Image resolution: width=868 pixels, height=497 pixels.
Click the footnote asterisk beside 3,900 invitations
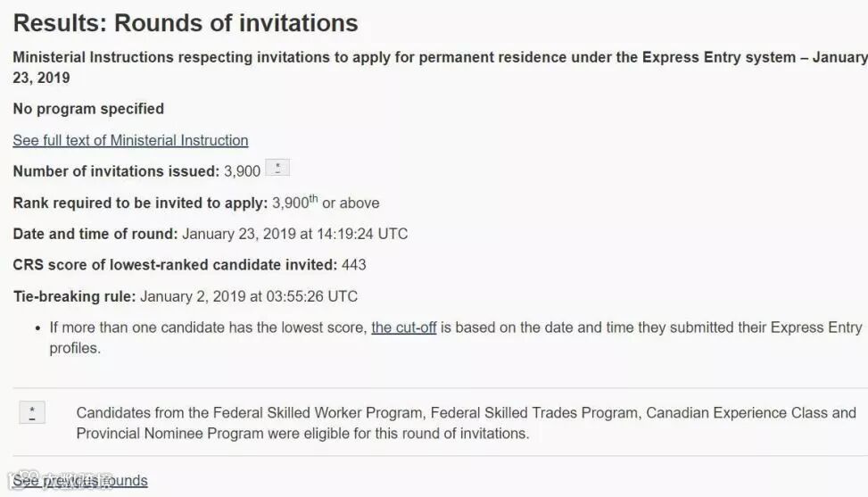(277, 168)
